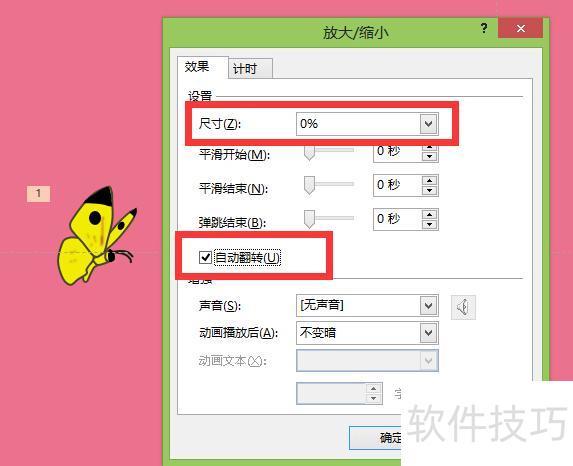Click the speaker sound preview icon
The width and height of the screenshot is (573, 466).
point(463,307)
